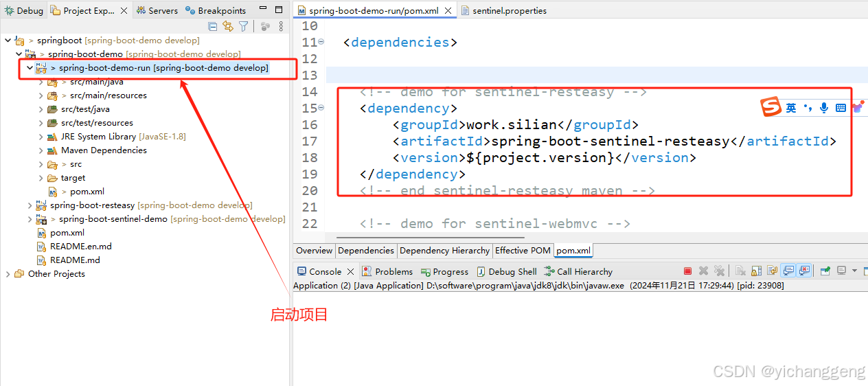Close the pom.xml editor tab

pos(448,11)
